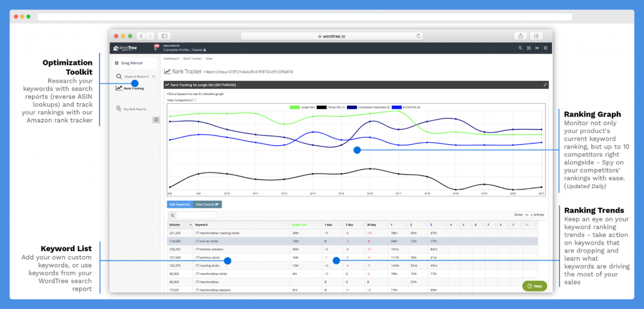Toggle Concession Essentials navy legend swatch
This screenshot has height=309, width=644.
[352, 107]
